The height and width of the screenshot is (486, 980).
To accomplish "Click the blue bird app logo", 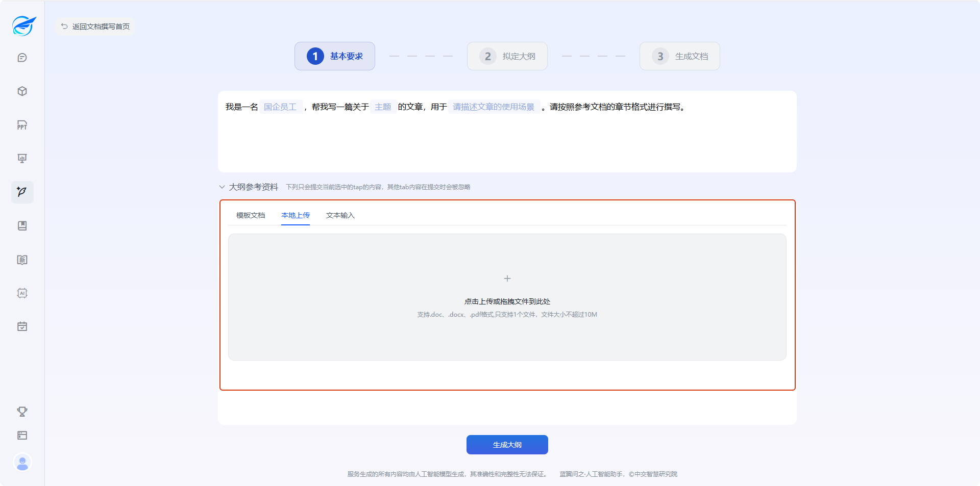I will point(23,25).
